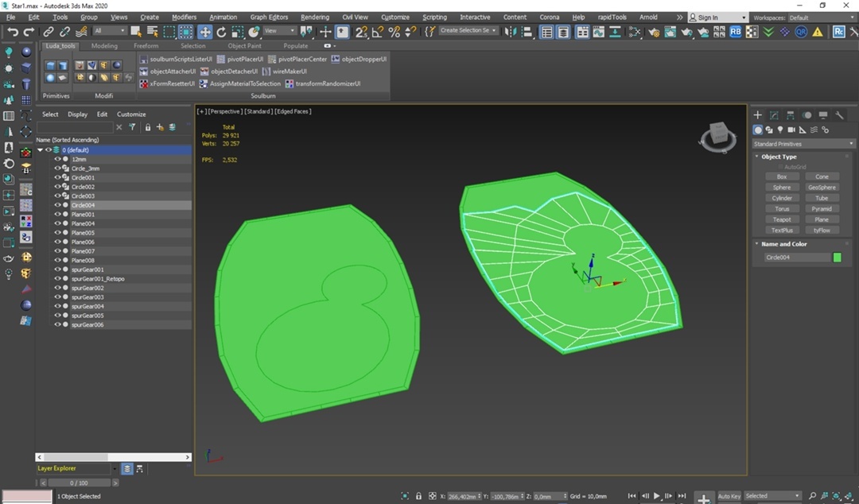Open the Hierarchy panel tab icon

tap(790, 115)
